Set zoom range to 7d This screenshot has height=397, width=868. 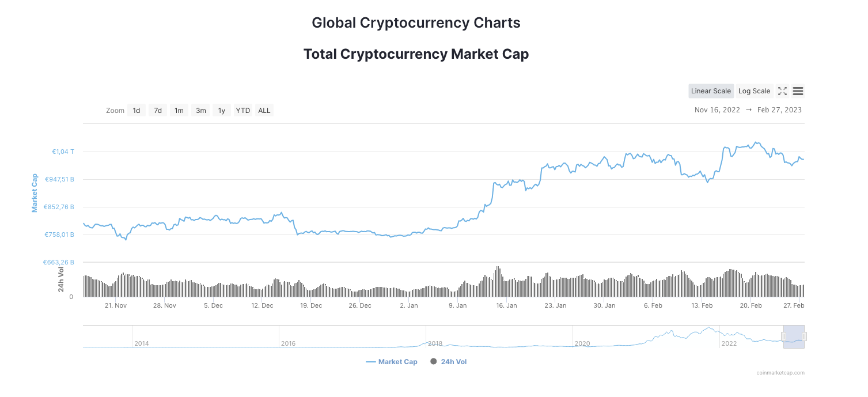[158, 111]
